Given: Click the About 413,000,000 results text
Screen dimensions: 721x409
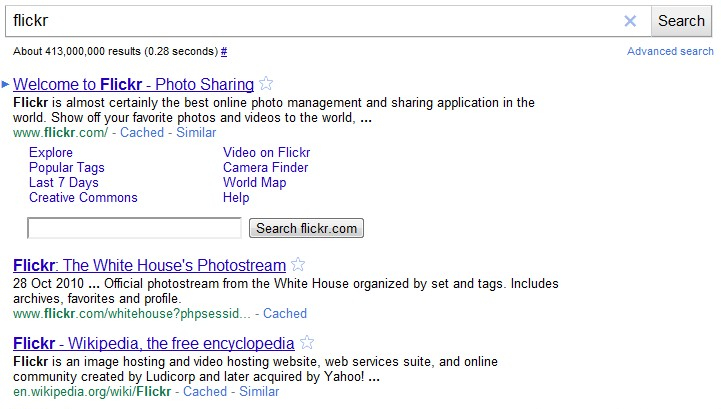Looking at the screenshot, I should click(115, 51).
